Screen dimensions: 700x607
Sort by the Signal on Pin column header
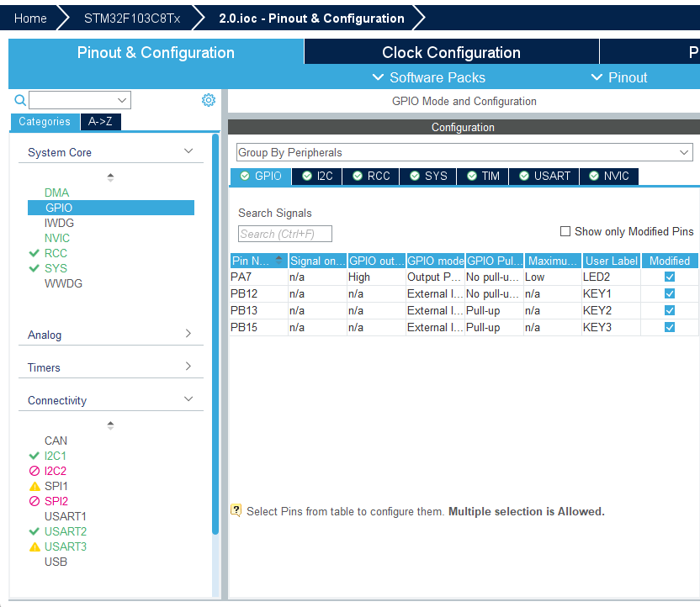(x=317, y=261)
